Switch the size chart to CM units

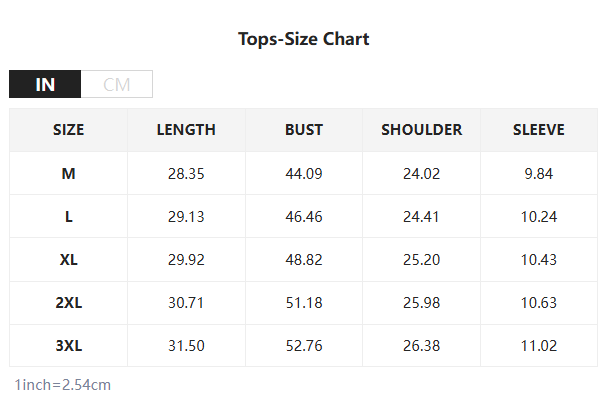(x=117, y=84)
